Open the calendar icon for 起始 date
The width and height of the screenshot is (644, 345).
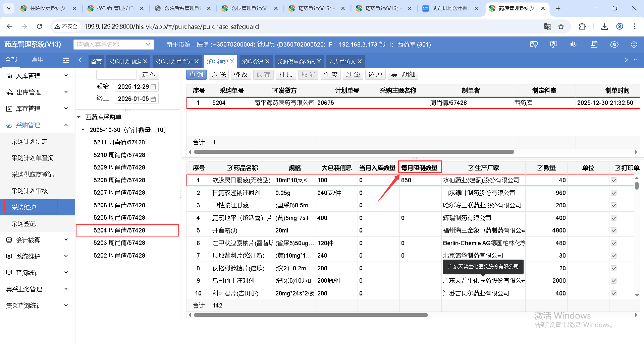tap(153, 87)
